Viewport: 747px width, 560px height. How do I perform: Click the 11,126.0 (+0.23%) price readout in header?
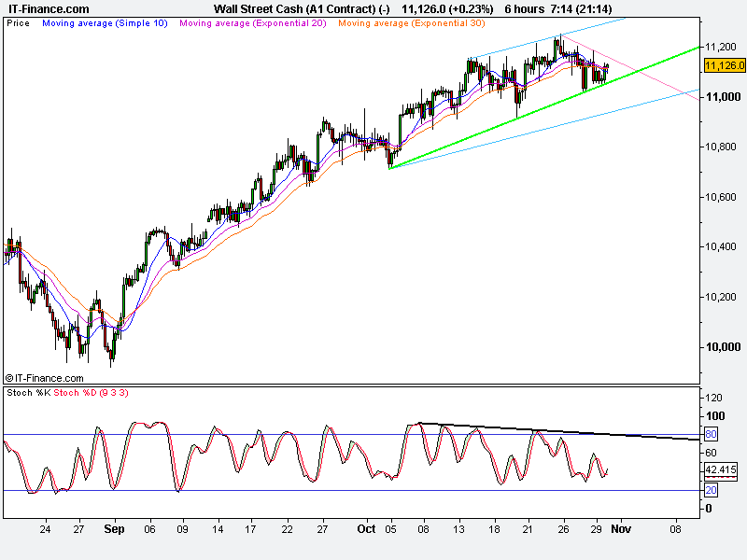pos(447,9)
